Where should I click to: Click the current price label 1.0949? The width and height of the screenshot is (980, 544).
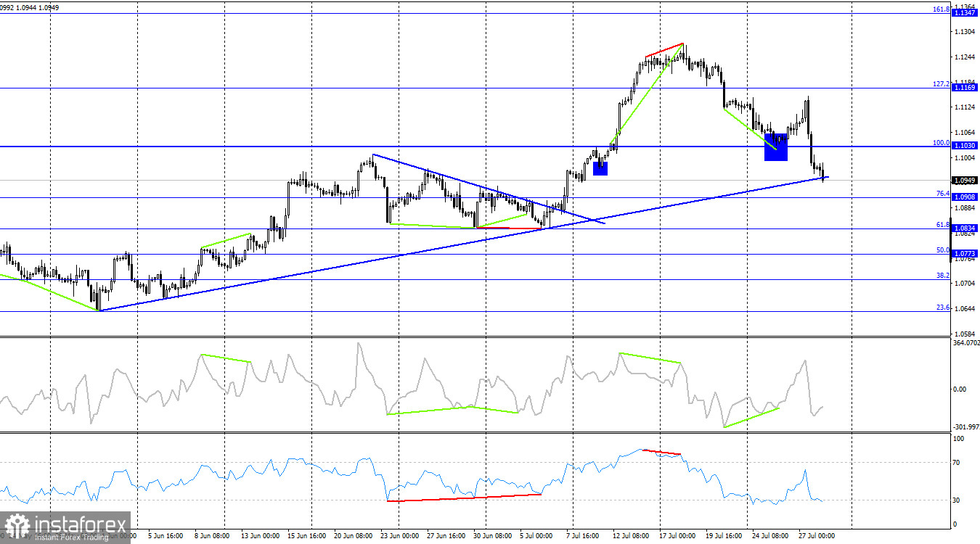point(965,180)
